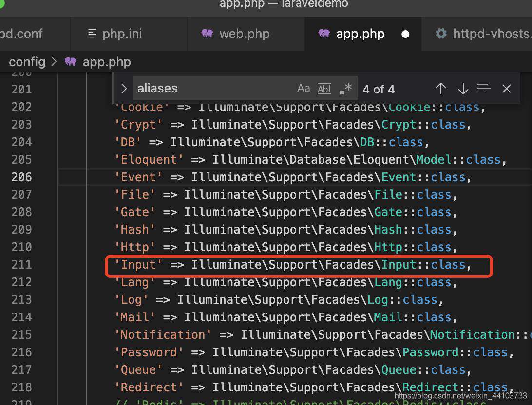532x405 pixels.
Task: Click line number 211 in gutter
Action: click(x=21, y=265)
